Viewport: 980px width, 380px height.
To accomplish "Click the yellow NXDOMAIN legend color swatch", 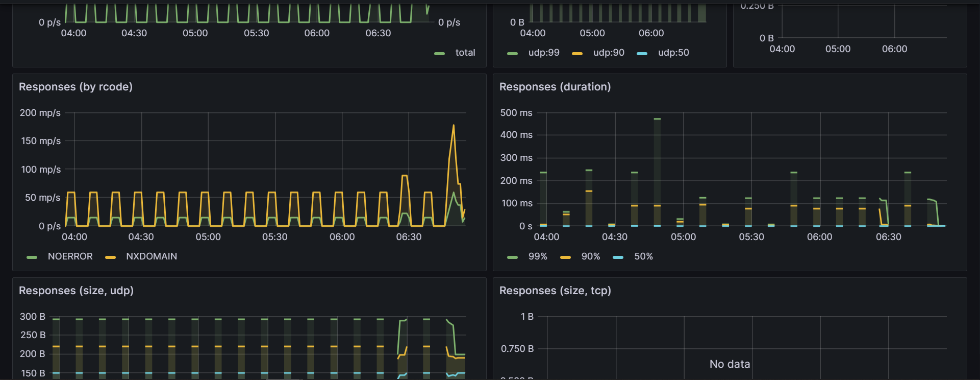I will pyautogui.click(x=110, y=257).
